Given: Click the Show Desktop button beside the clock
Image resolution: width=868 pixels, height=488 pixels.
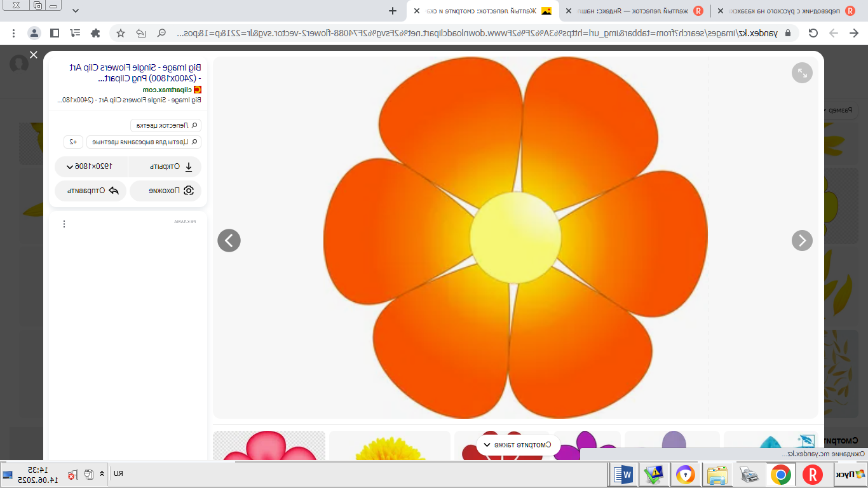Looking at the screenshot, I should tap(8, 475).
